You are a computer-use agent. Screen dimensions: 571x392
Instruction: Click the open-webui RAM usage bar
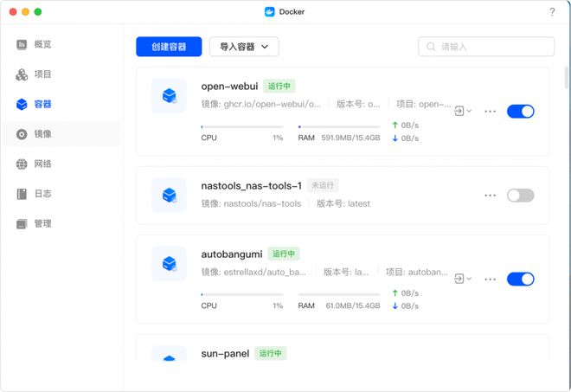tap(339, 127)
